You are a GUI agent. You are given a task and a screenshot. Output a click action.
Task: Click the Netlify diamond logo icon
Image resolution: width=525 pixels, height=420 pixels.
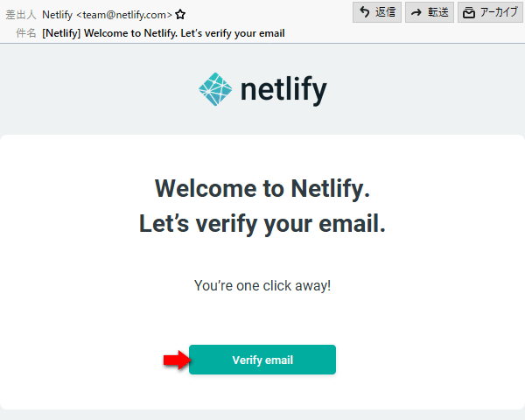coord(214,89)
